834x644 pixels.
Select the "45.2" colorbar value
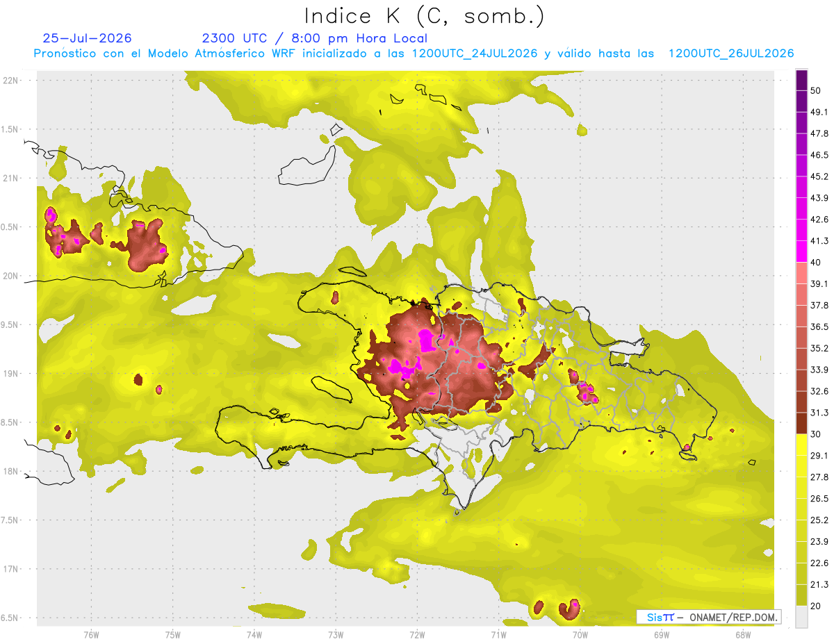pyautogui.click(x=819, y=176)
